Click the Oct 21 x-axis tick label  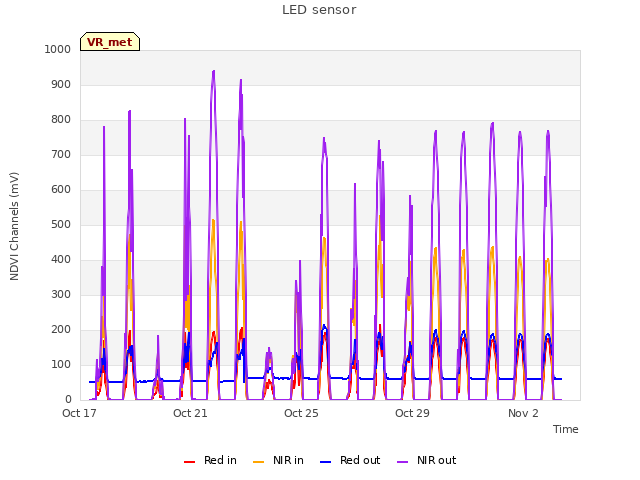[190, 413]
